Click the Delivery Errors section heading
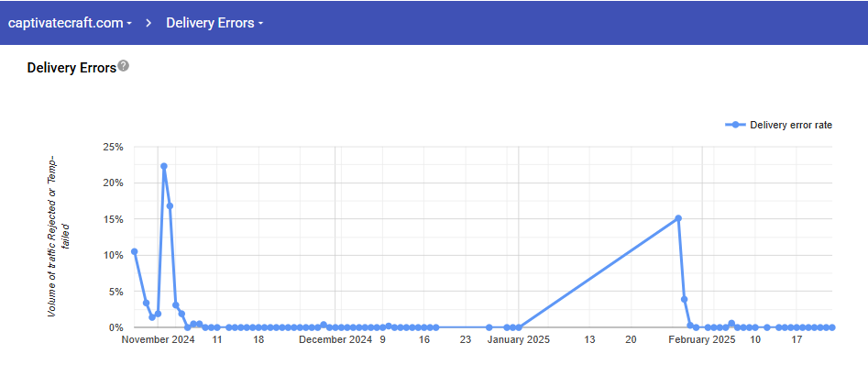This screenshot has width=868, height=365. coord(71,68)
